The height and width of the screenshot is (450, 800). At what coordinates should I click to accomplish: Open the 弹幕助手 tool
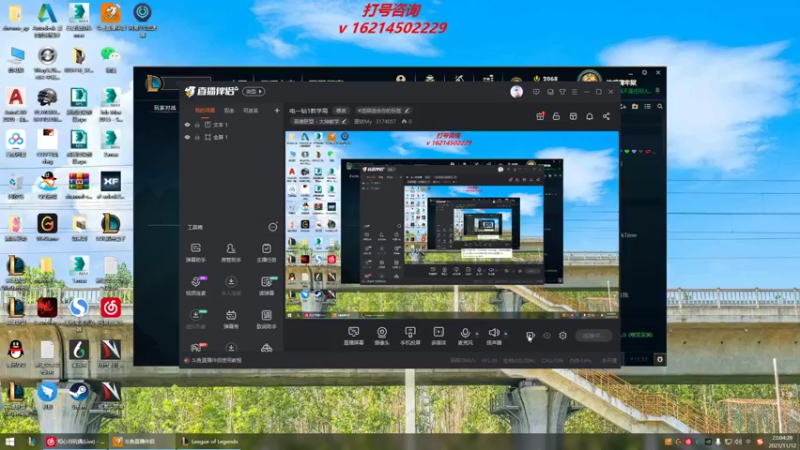click(x=195, y=253)
